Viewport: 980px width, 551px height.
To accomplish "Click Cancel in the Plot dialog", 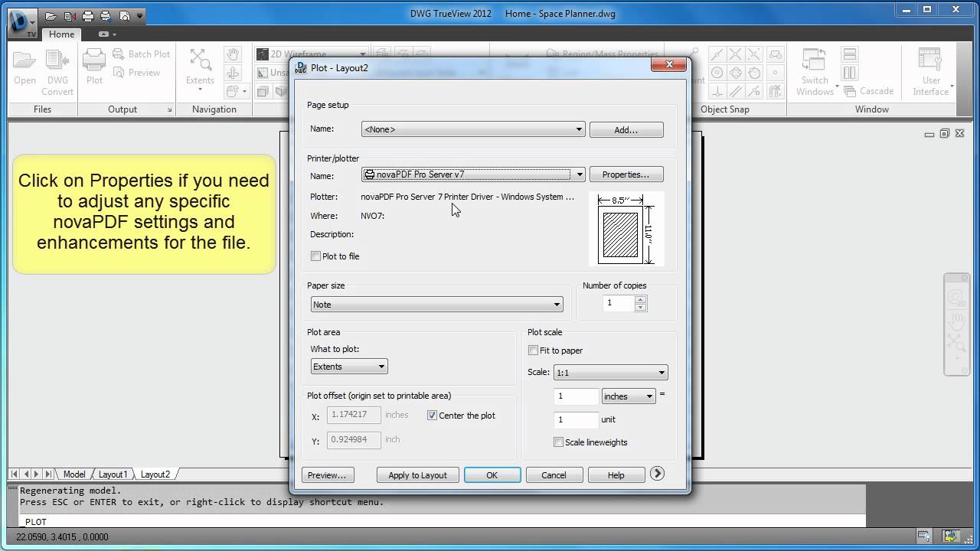I will [554, 475].
